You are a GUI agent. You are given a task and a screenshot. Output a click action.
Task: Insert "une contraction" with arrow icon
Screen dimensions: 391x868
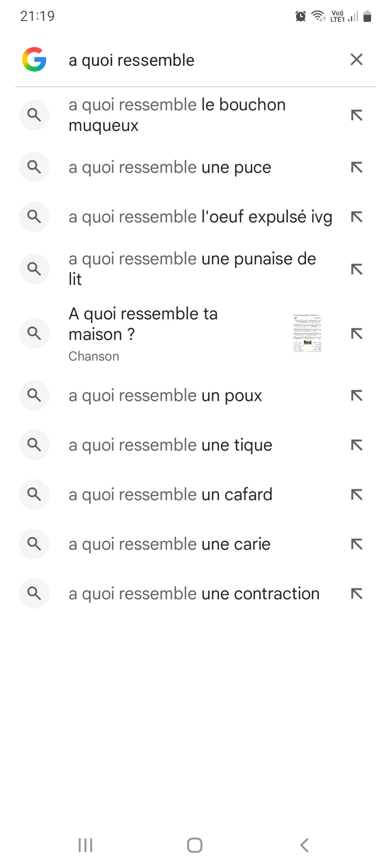tap(356, 593)
